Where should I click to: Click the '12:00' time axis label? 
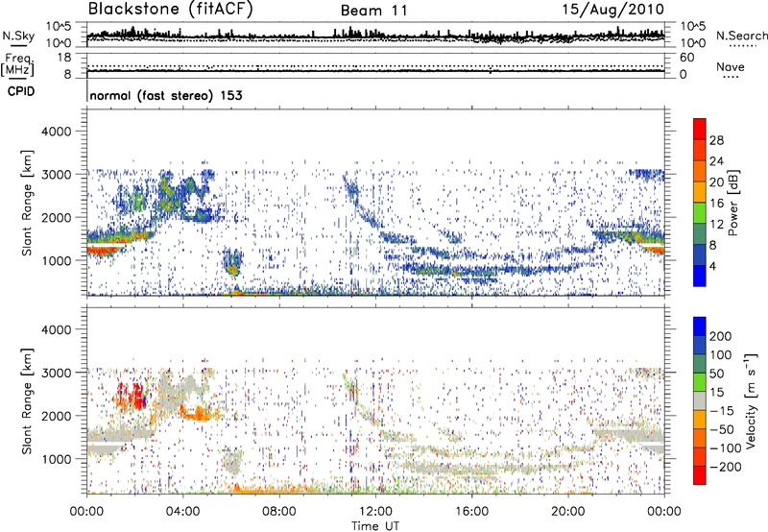[x=375, y=512]
